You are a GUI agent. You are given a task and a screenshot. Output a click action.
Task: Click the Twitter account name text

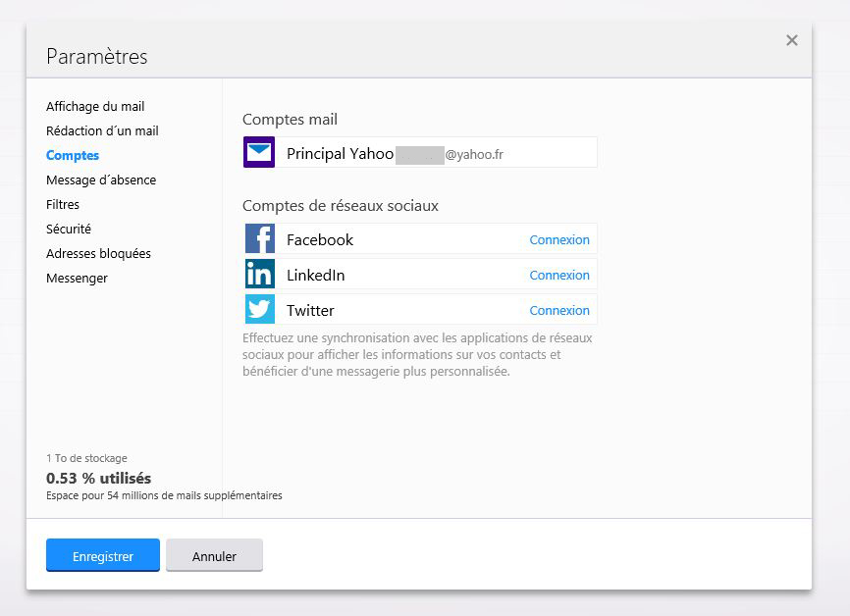click(310, 310)
